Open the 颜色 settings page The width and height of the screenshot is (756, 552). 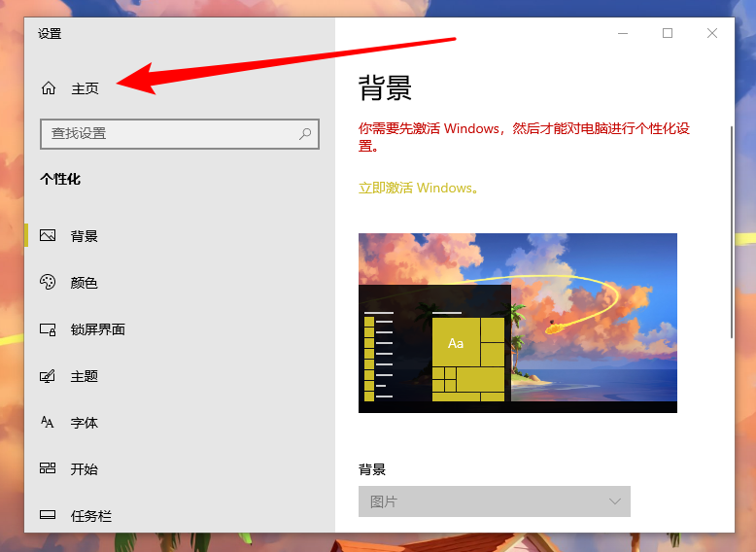click(x=84, y=283)
